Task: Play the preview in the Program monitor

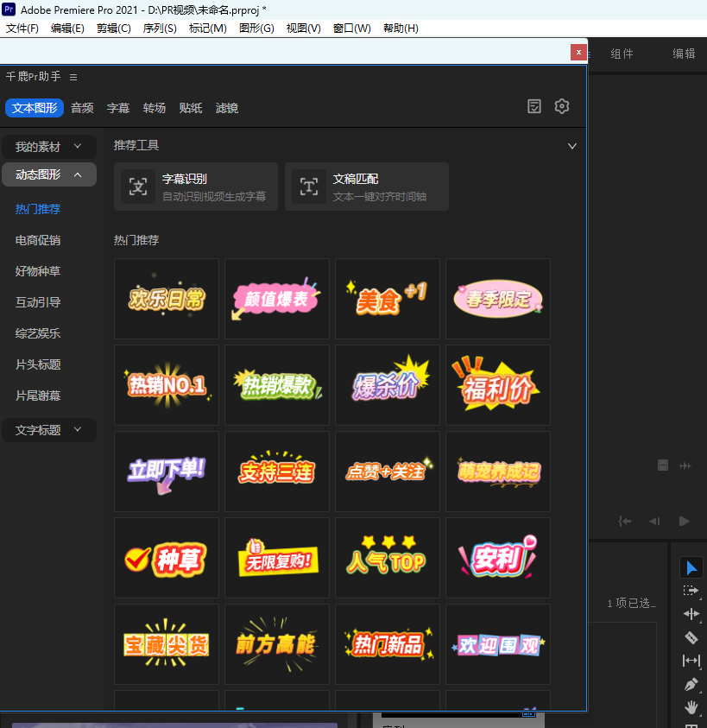Action: 685,522
